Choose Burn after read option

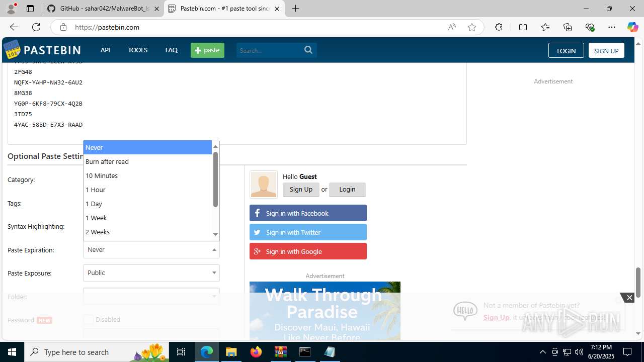(x=147, y=161)
